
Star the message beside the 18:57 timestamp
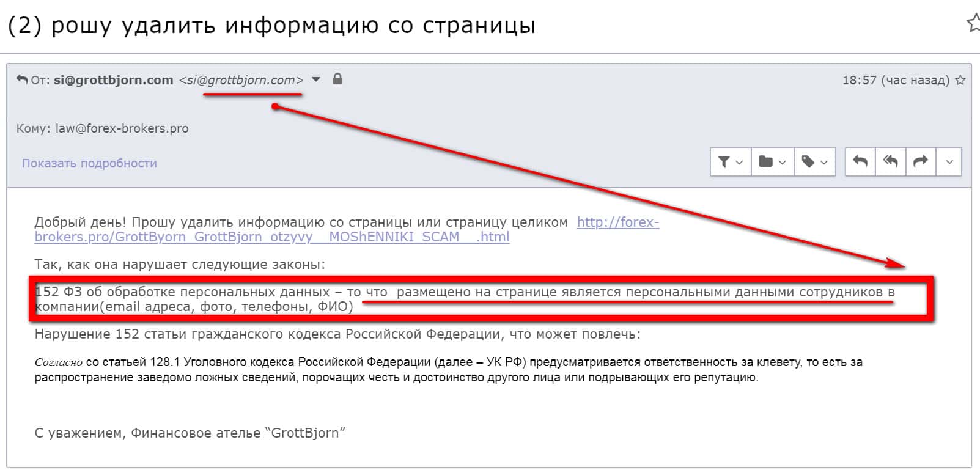point(960,80)
